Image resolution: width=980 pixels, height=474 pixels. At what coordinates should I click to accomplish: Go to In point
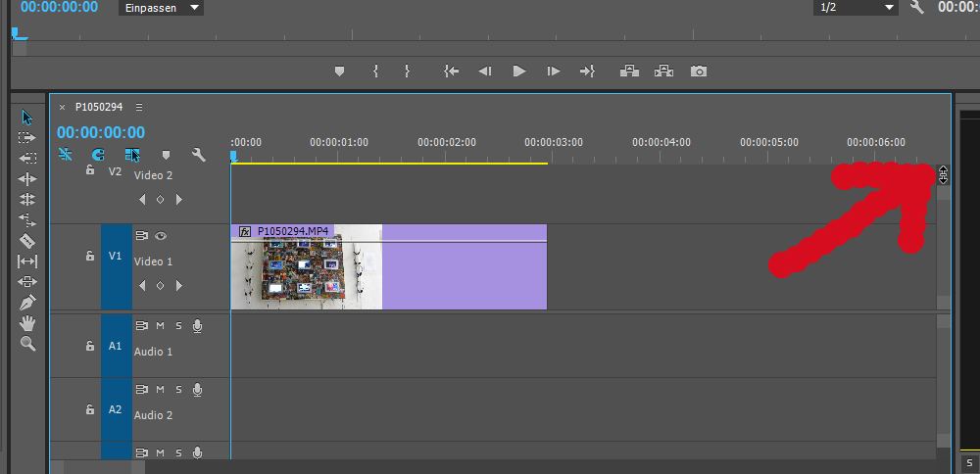click(x=451, y=71)
